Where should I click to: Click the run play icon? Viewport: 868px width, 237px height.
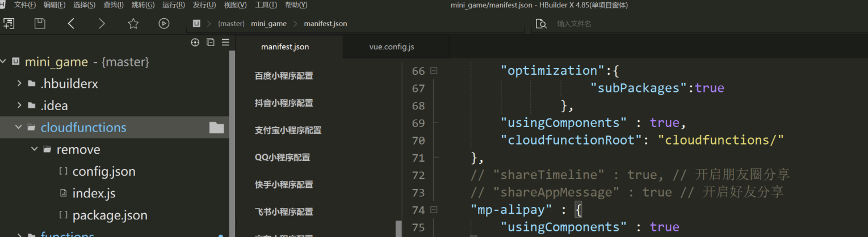tap(164, 23)
